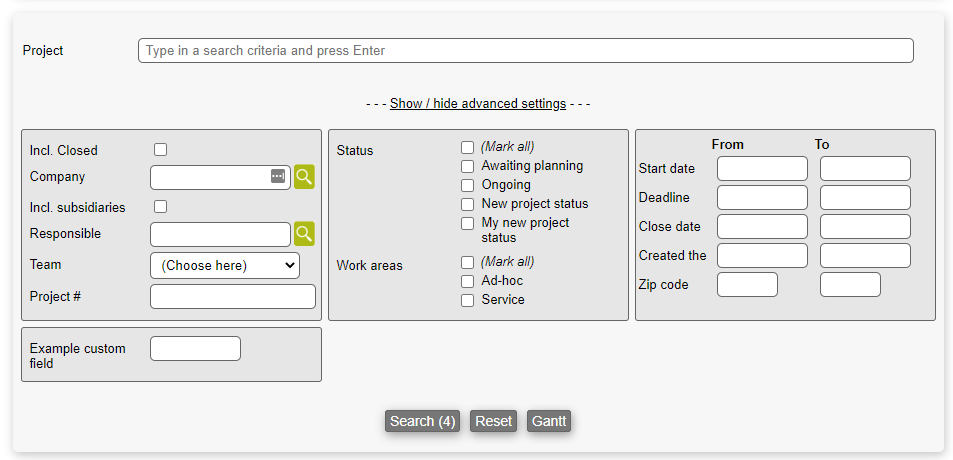
Task: Click the Start date From field
Action: 762,169
